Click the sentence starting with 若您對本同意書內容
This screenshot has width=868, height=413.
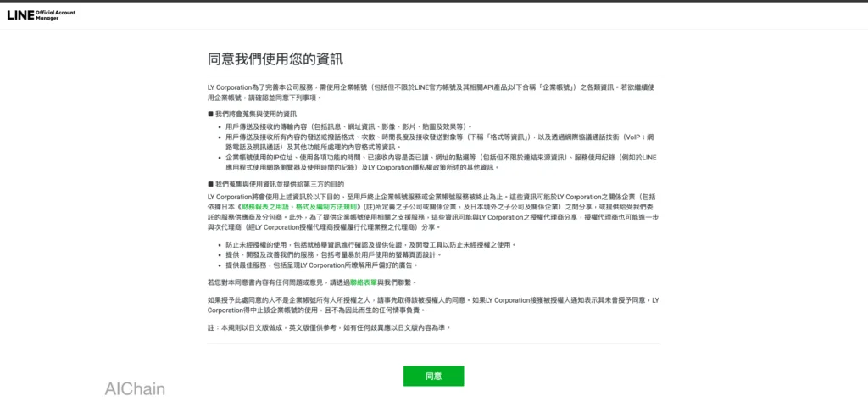tap(312, 282)
